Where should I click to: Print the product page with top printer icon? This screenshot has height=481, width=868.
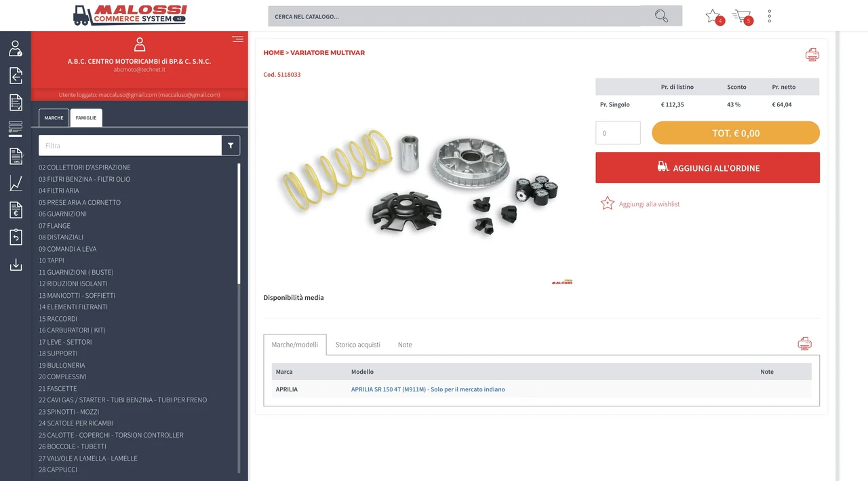tap(812, 55)
